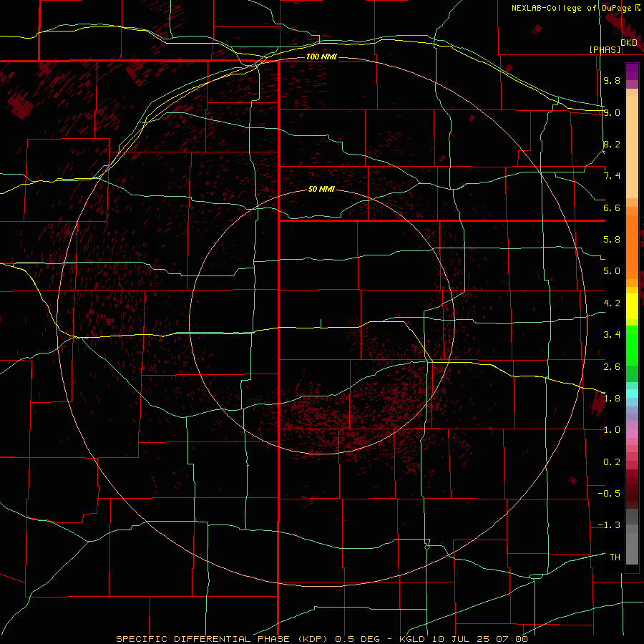Click the light peach color bar segment
The width and height of the screenshot is (644, 644).
pos(632,147)
